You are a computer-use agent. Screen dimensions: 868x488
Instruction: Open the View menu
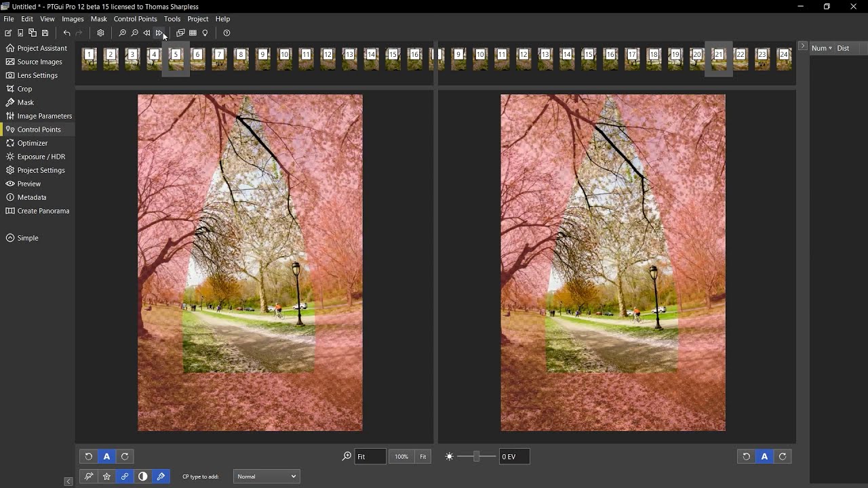click(47, 19)
